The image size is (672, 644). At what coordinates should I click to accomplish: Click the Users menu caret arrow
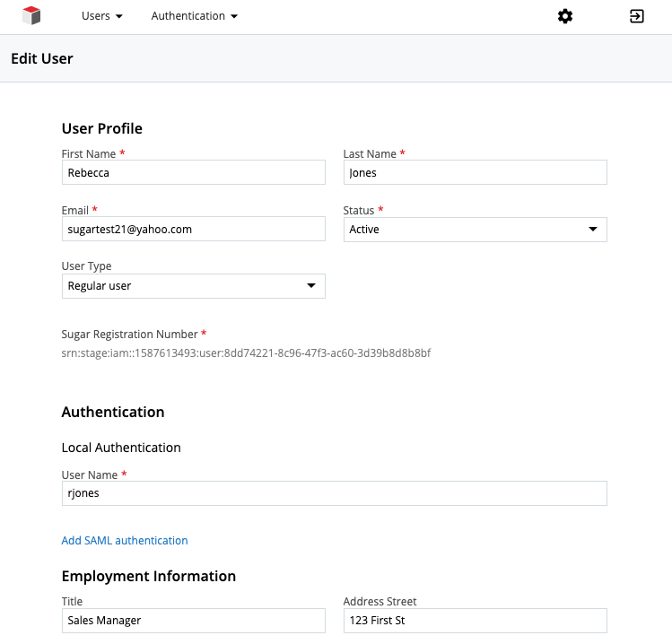[119, 17]
